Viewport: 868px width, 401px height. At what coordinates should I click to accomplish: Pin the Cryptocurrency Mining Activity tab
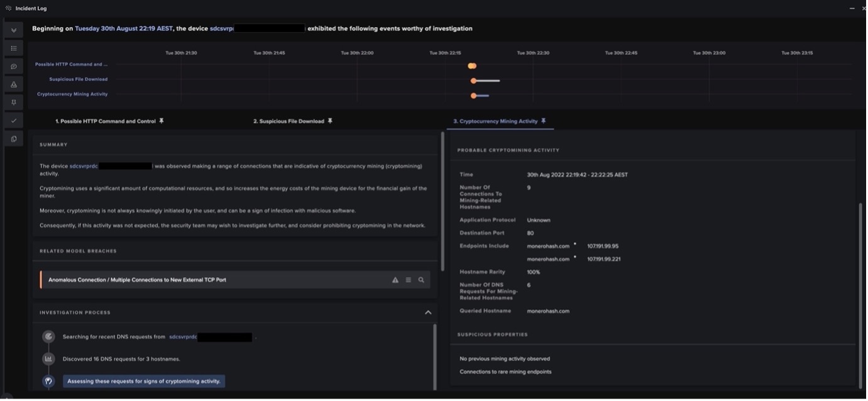point(544,121)
